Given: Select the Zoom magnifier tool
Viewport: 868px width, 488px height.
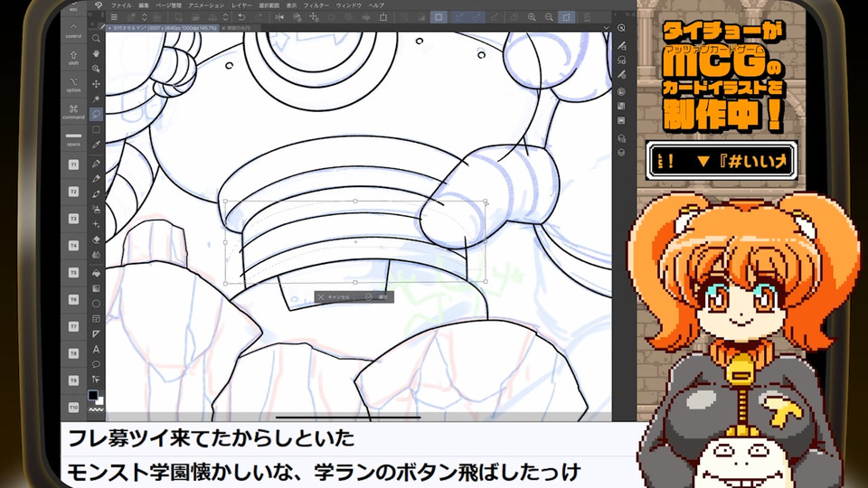Looking at the screenshot, I should tap(97, 38).
